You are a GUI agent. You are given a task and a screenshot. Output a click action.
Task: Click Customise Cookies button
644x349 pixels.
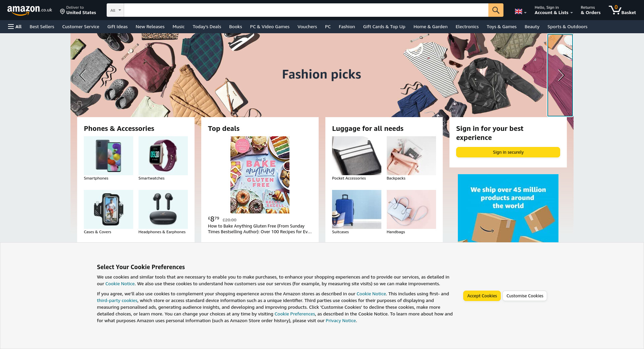click(525, 296)
